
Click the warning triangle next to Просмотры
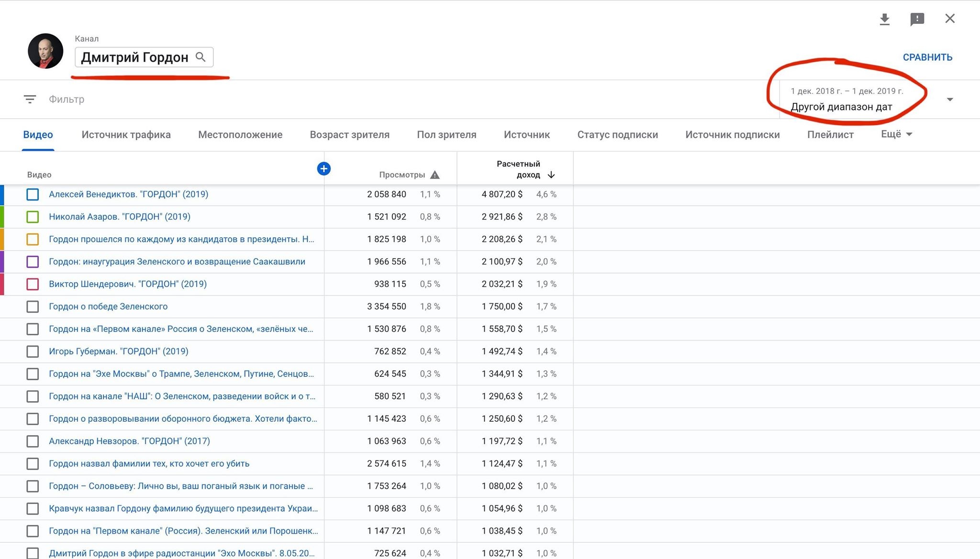coord(434,175)
